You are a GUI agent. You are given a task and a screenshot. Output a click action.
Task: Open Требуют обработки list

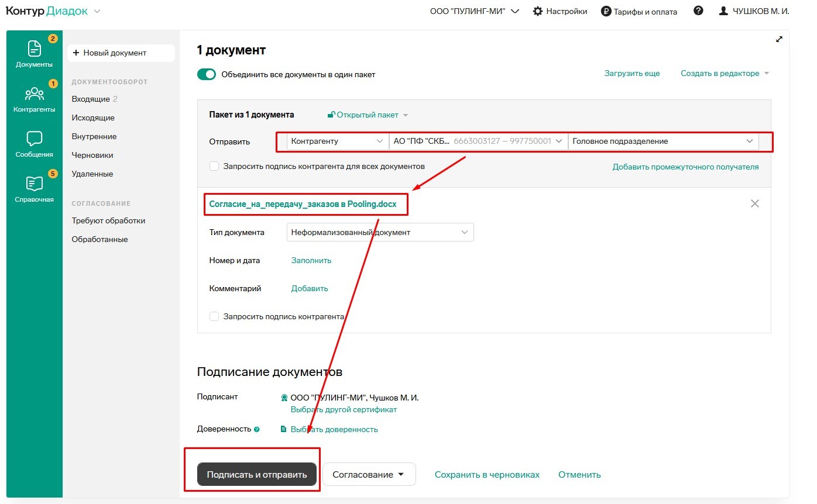[x=108, y=220]
